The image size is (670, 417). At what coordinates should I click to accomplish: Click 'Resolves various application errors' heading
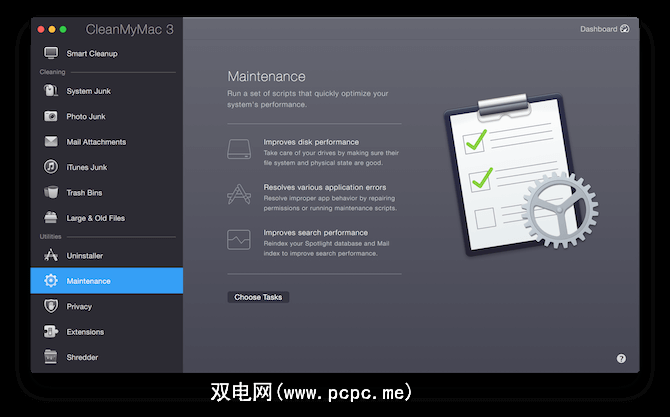325,187
